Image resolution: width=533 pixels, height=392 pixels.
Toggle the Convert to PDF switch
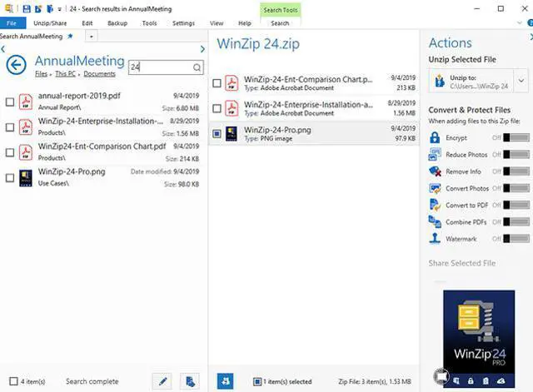[x=516, y=205]
